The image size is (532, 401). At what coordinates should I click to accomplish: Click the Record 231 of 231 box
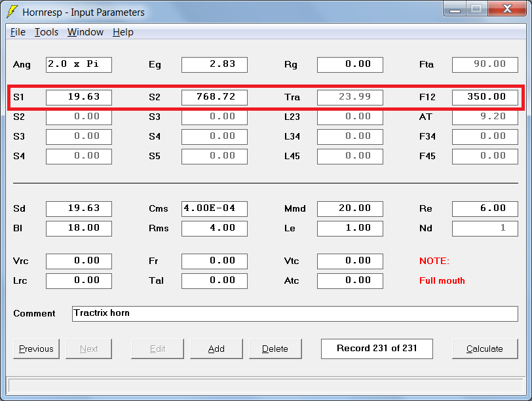[377, 349]
